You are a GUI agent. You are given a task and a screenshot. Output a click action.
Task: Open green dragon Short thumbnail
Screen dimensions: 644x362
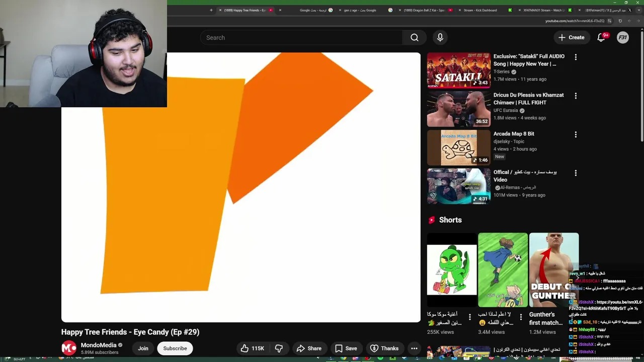[452, 269]
